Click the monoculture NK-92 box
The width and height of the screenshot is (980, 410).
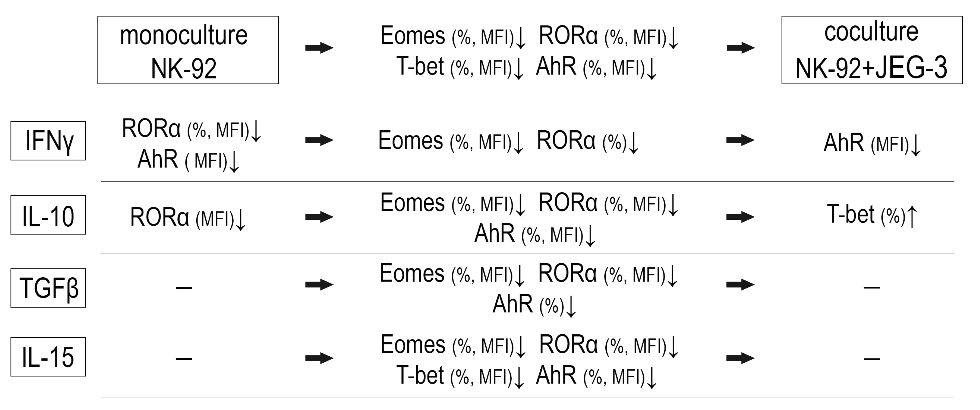point(188,50)
